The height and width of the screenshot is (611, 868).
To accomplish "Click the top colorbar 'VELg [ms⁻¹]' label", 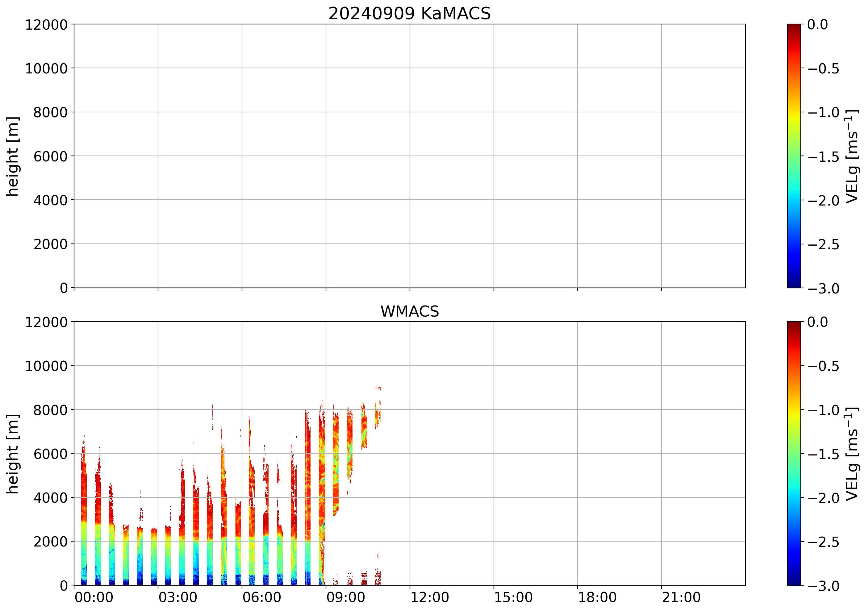I will coord(852,156).
